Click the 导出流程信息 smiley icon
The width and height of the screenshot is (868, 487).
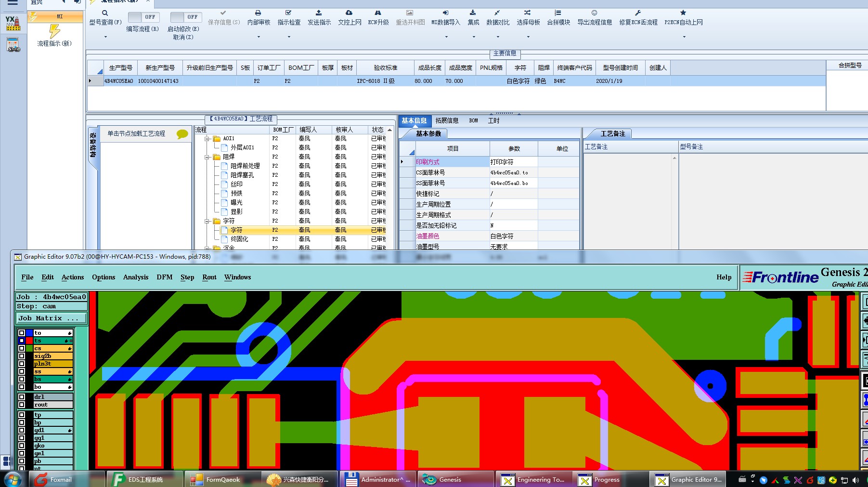pos(595,13)
